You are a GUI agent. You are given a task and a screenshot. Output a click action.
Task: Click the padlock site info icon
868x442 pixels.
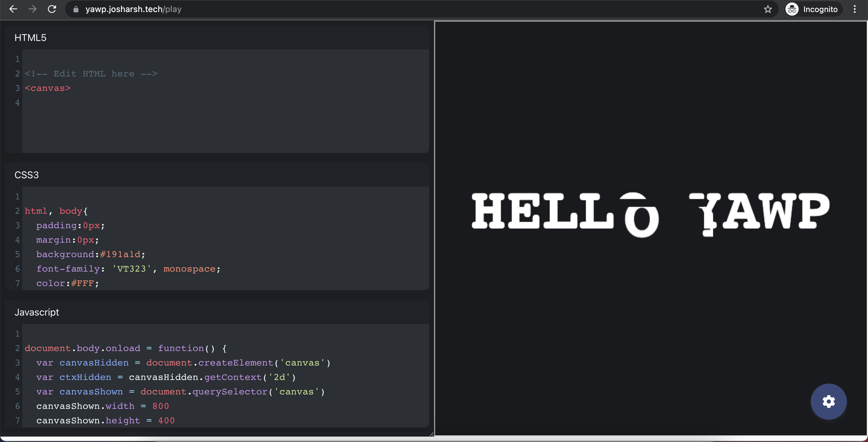click(76, 9)
